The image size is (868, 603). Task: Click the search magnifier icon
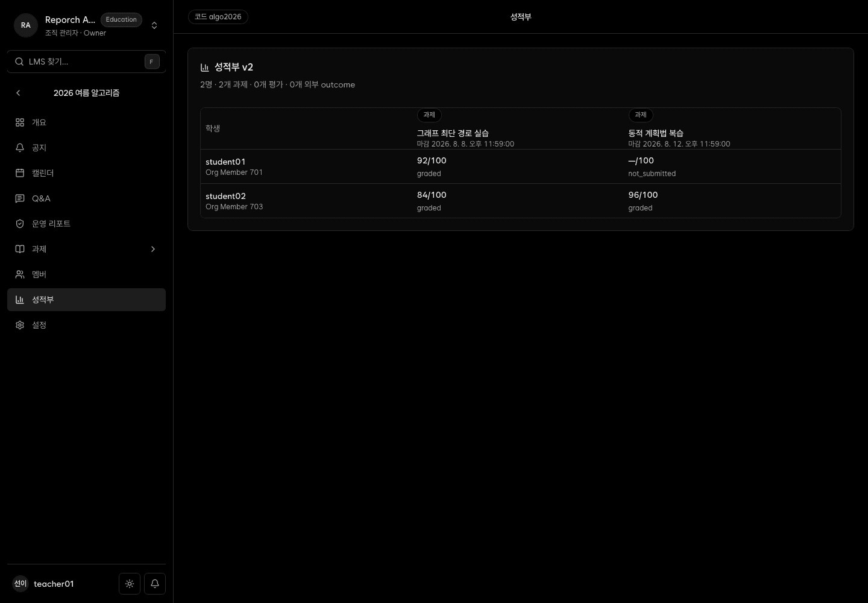tap(19, 62)
